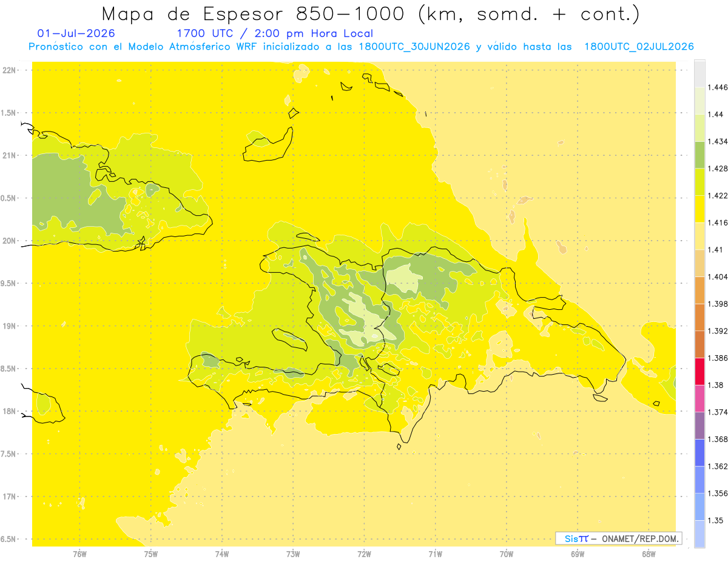Click the latitude label '21N'
This screenshot has height=562, width=728.
(x=9, y=155)
